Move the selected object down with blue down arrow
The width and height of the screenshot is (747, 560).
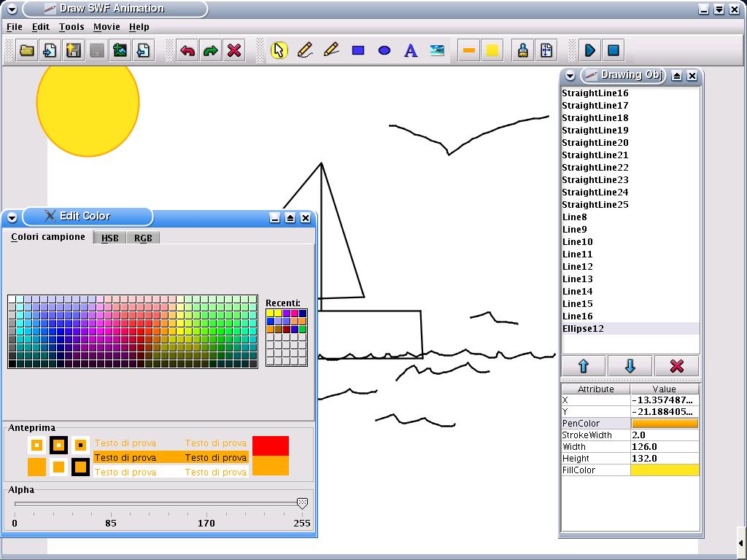[630, 366]
